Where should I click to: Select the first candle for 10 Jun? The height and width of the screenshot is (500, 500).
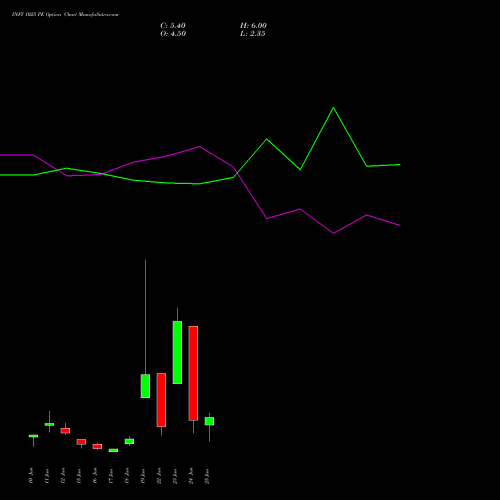[x=33, y=436]
